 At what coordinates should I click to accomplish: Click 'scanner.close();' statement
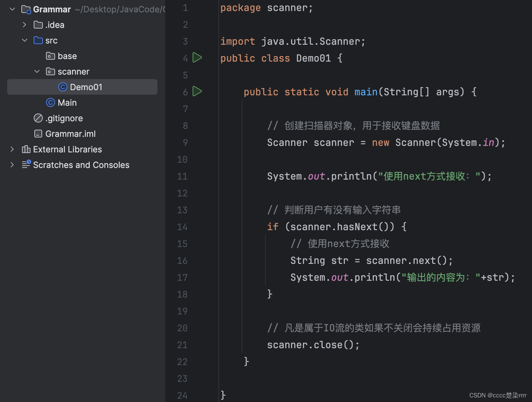pyautogui.click(x=313, y=345)
